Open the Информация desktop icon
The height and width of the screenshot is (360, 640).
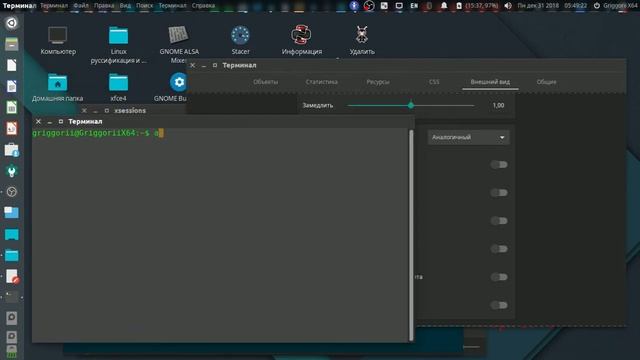(x=302, y=40)
